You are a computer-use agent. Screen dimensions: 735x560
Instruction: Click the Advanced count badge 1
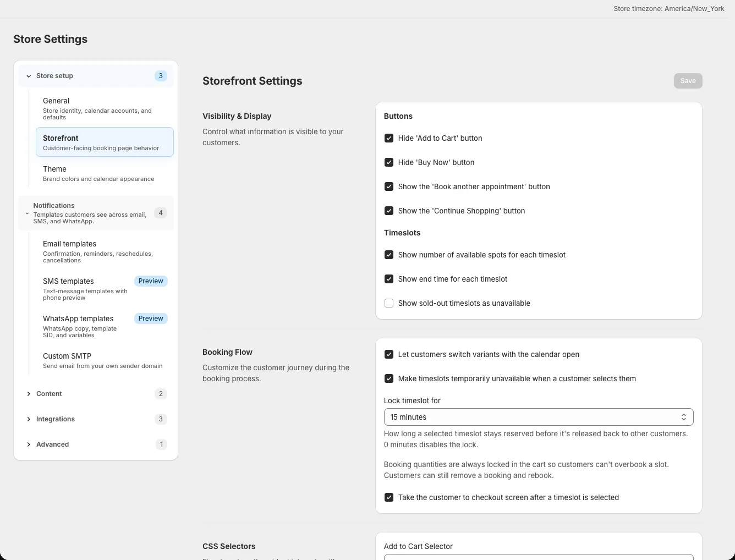161,444
